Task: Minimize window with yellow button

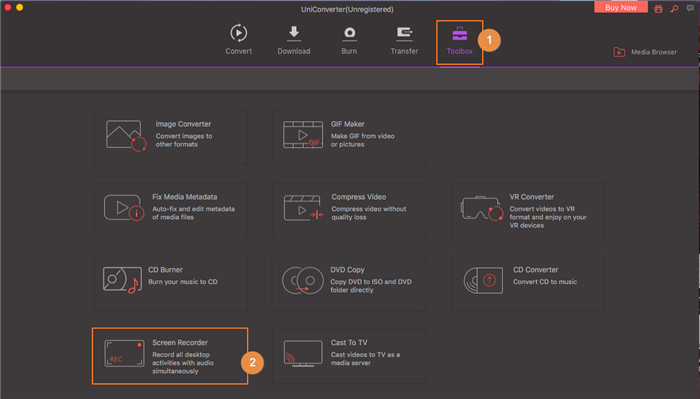Action: 20,7
